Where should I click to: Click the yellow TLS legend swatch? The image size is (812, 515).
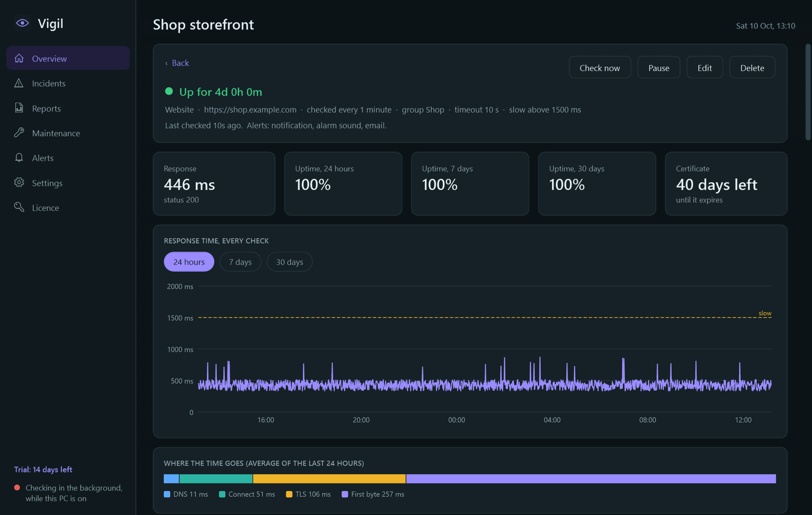click(289, 494)
